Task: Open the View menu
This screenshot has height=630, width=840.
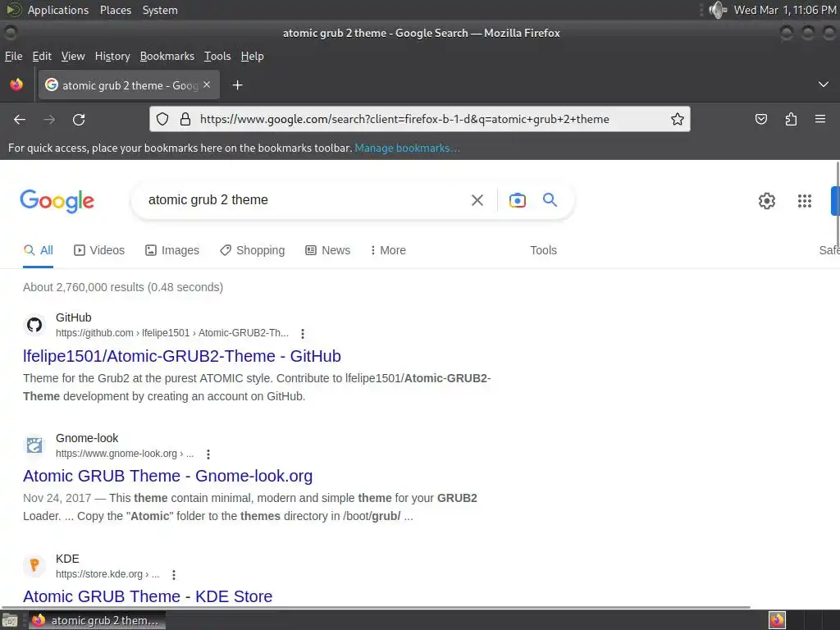Action: point(73,57)
